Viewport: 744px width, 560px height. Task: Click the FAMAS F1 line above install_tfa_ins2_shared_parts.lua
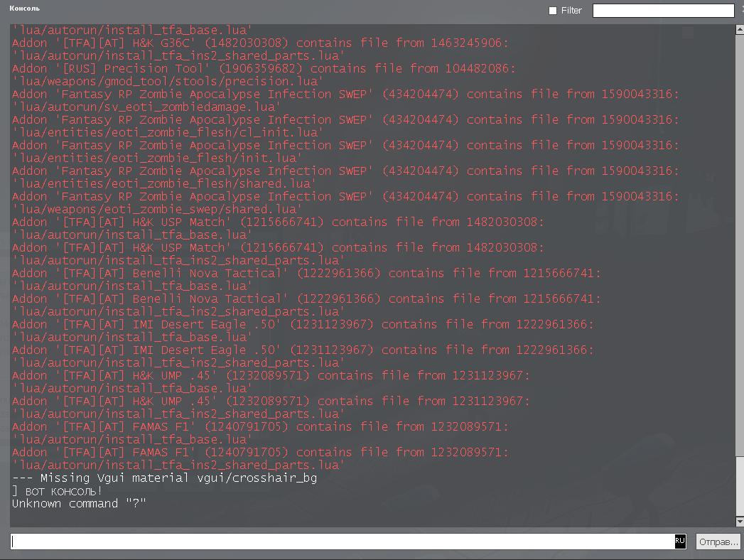point(260,452)
